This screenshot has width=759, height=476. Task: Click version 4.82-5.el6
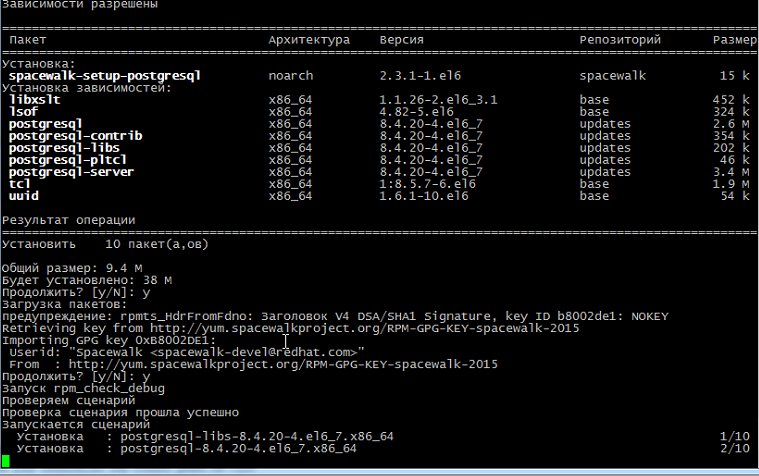pos(416,112)
